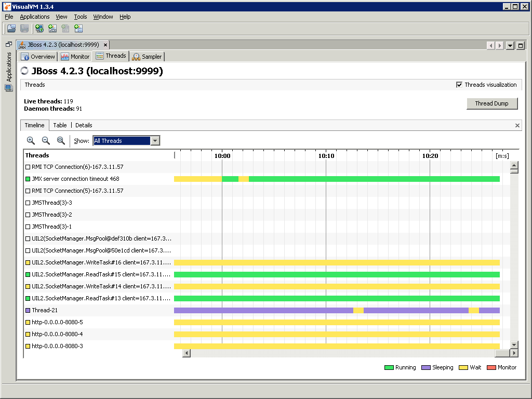Click the VisualVM title bar logo icon
The image size is (532, 399).
click(7, 6)
